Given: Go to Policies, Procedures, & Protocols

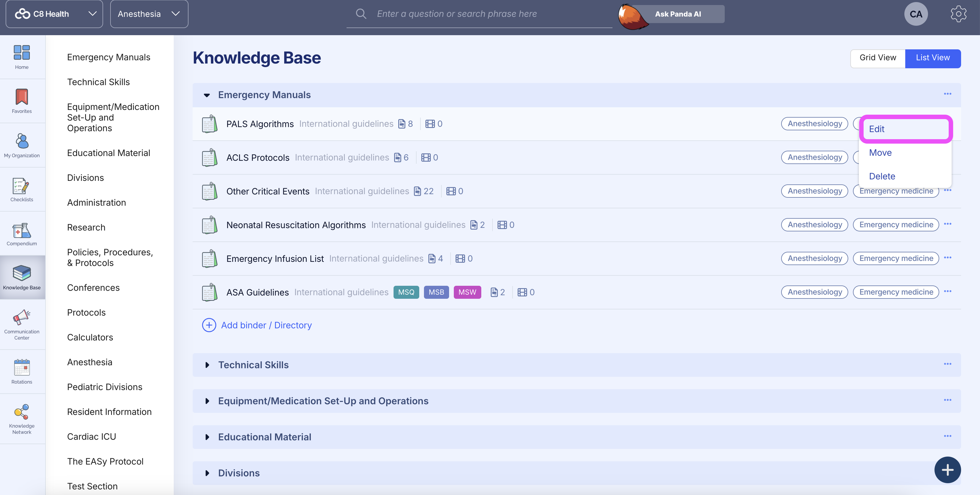Looking at the screenshot, I should coord(110,258).
